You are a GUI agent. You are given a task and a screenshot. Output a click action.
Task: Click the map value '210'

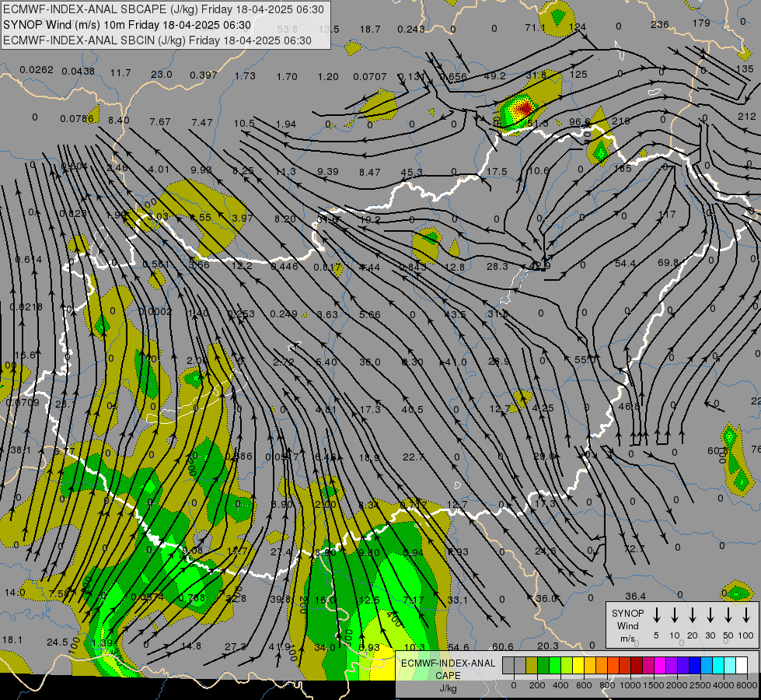[621, 121]
